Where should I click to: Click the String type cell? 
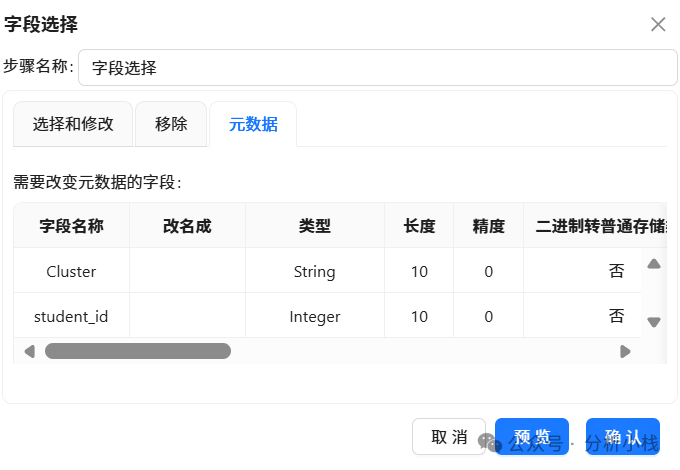click(315, 271)
